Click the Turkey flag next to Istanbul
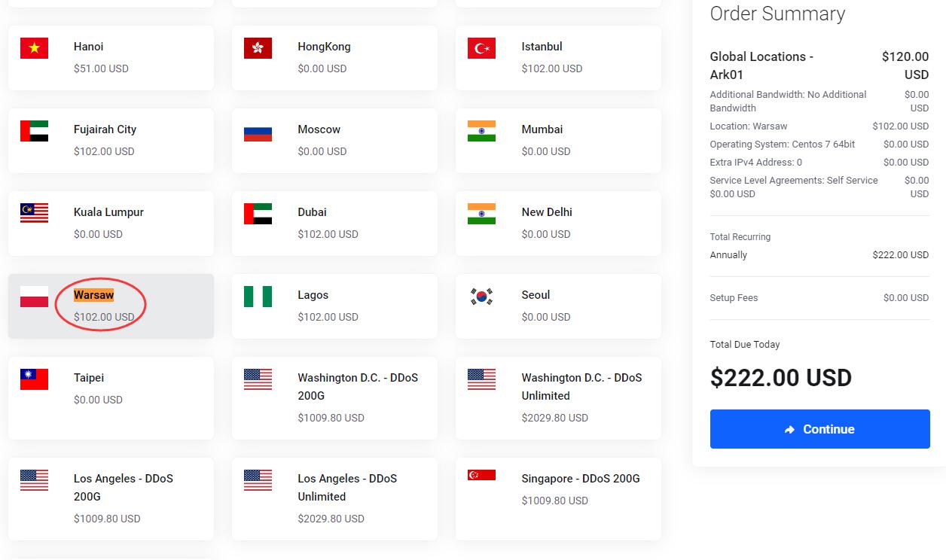The height and width of the screenshot is (560, 946). tap(481, 49)
